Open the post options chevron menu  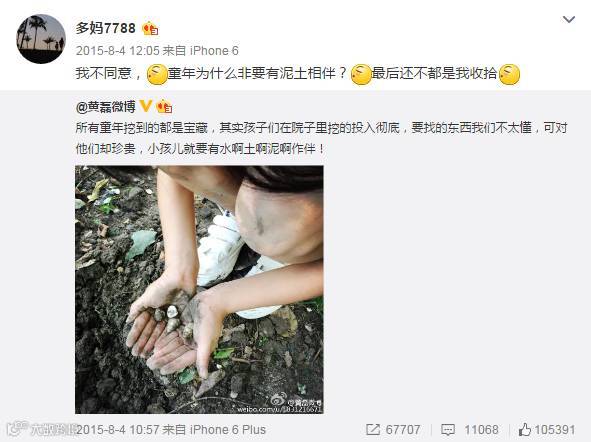[x=568, y=19]
